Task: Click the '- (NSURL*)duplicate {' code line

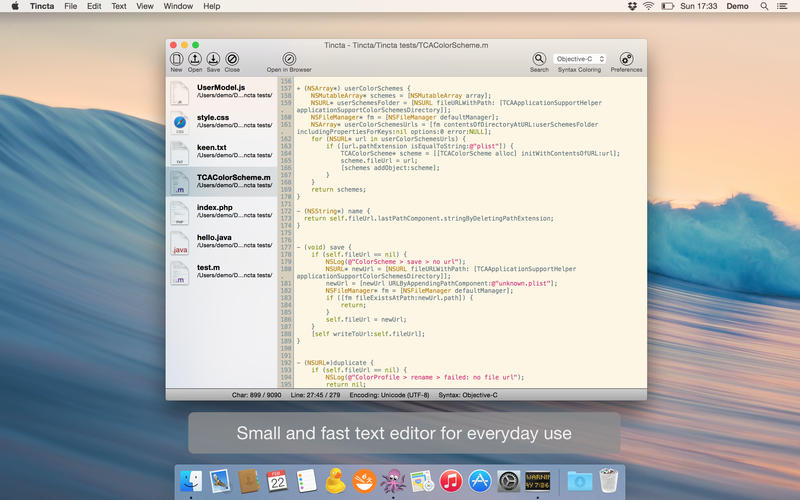Action: 335,363
